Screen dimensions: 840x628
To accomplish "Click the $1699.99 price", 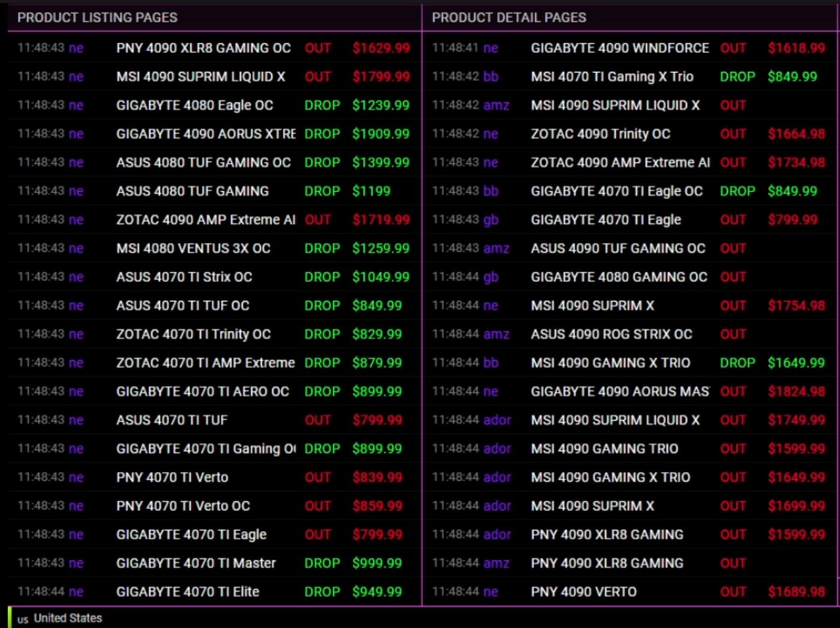I will 797,506.
